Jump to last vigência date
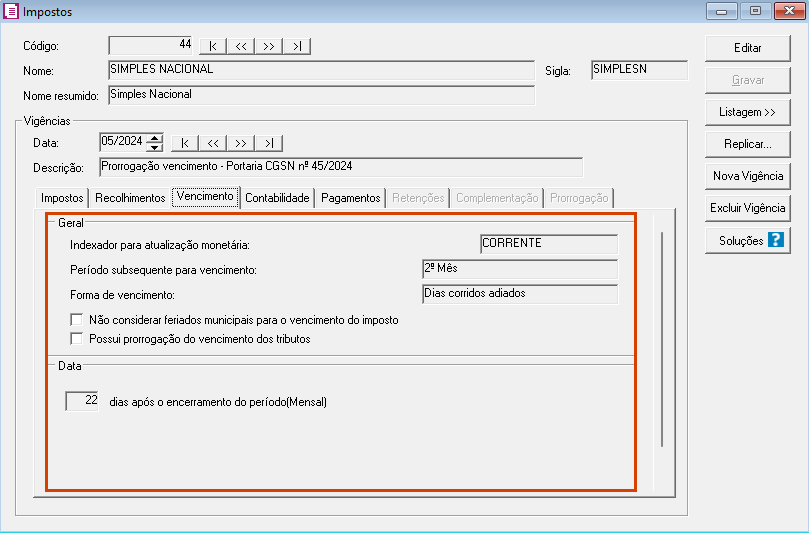Image resolution: width=809 pixels, height=533 pixels. tap(269, 143)
